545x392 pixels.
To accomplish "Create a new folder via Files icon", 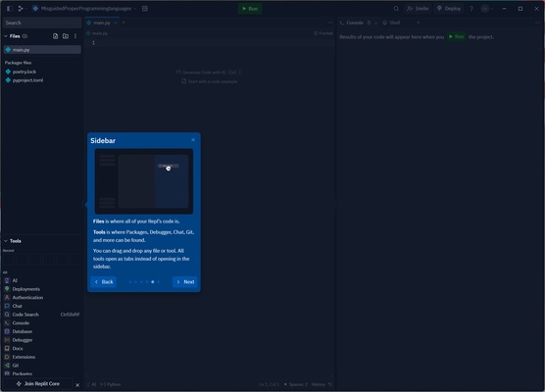I will pyautogui.click(x=66, y=36).
